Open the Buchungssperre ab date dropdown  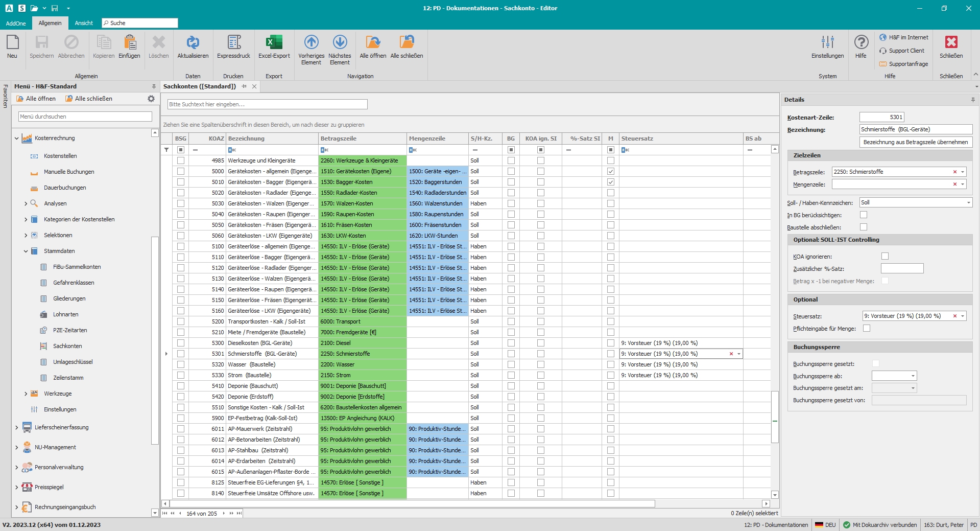913,376
